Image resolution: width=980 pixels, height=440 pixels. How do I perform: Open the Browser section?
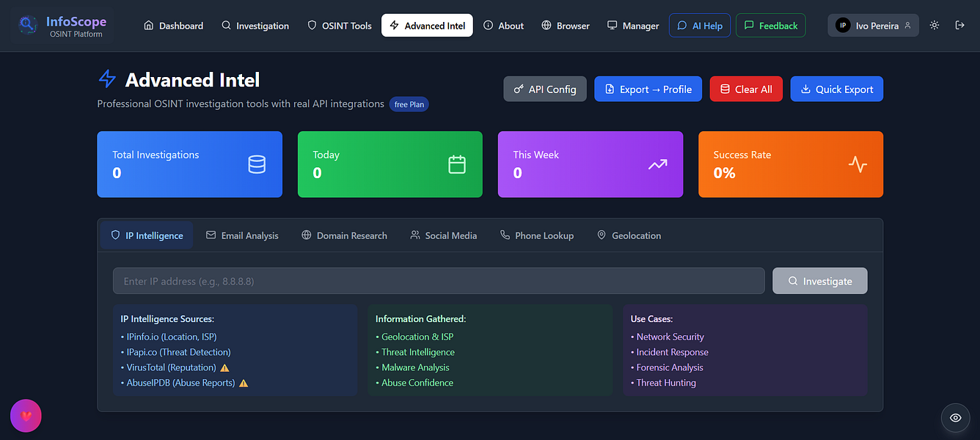pos(565,25)
